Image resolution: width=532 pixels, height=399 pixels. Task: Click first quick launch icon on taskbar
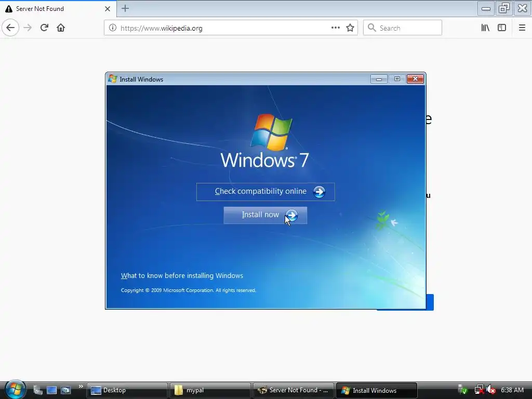pyautogui.click(x=37, y=390)
